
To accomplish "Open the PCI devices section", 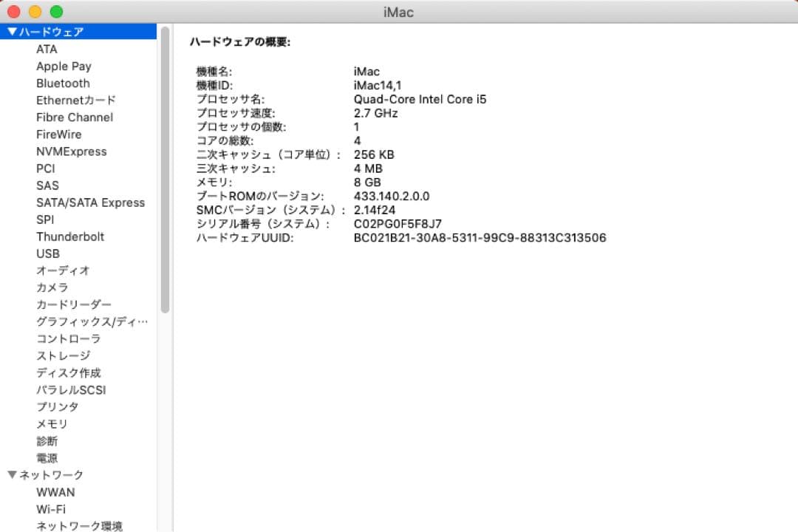I will tap(45, 168).
